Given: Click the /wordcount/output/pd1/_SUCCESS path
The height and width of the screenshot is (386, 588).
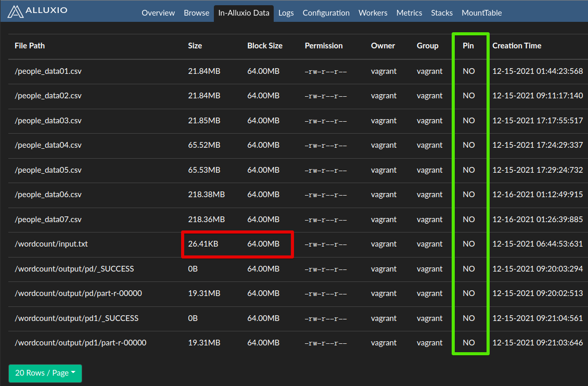Looking at the screenshot, I should tap(76, 318).
